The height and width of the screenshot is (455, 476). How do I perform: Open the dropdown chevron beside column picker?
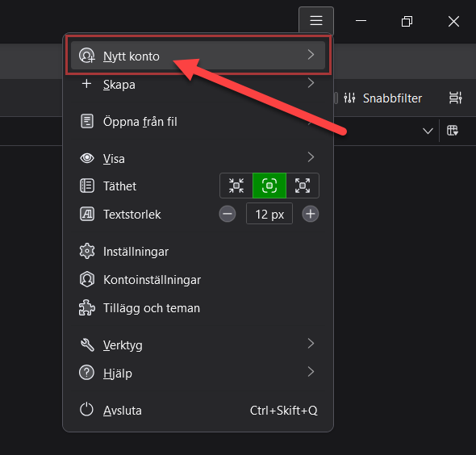coord(428,131)
